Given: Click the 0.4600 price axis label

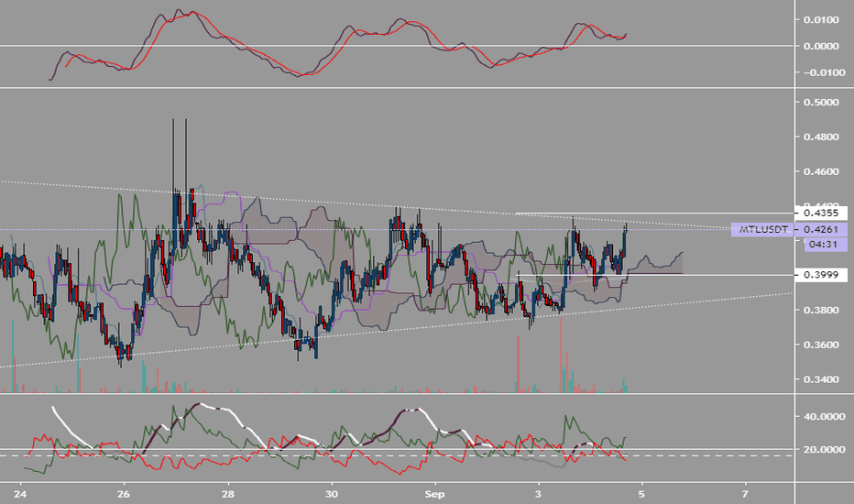Looking at the screenshot, I should 821,171.
